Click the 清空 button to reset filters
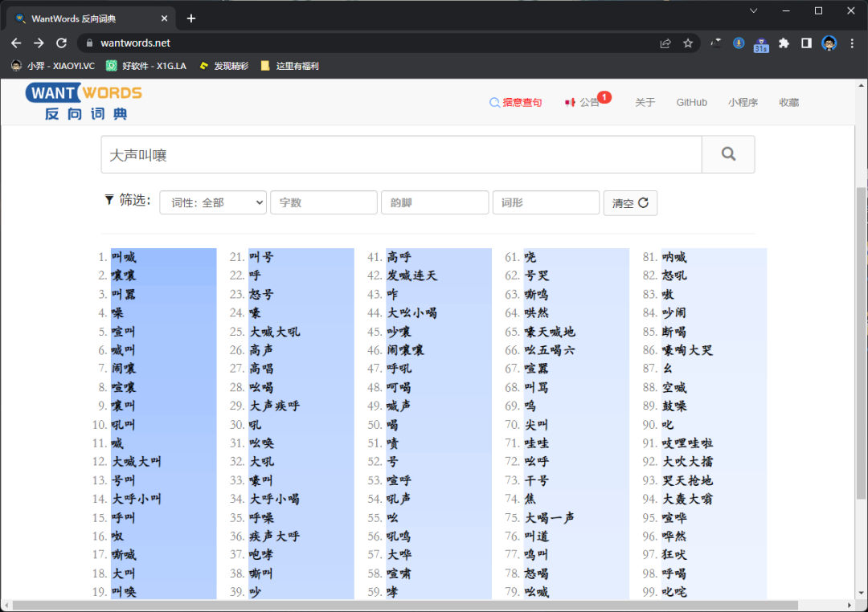868x612 pixels. (x=630, y=203)
